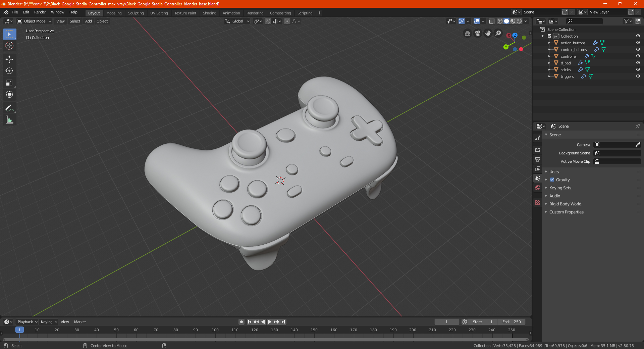Open the File menu
Viewport: 644px width, 349px height.
tap(15, 12)
